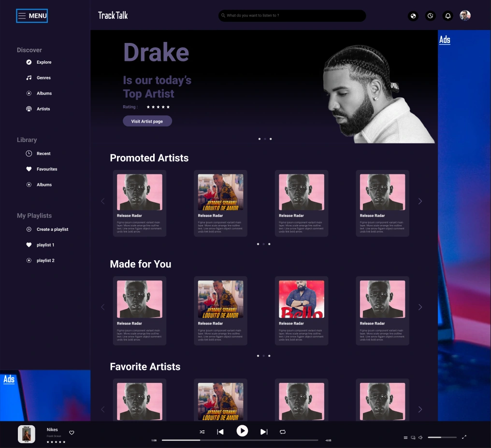This screenshot has height=448, width=491.
Task: Open Loquito de Amor card in Made for You
Action: [x=220, y=311]
